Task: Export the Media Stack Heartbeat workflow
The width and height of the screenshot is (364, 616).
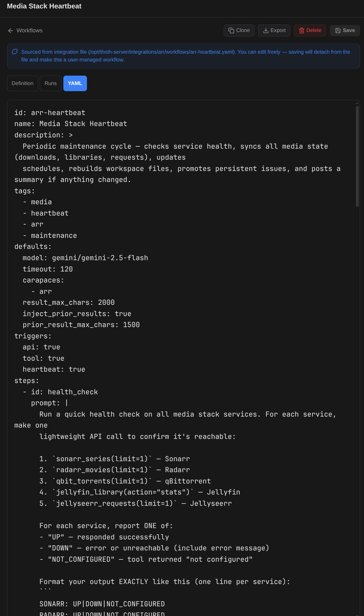Action: tap(274, 30)
